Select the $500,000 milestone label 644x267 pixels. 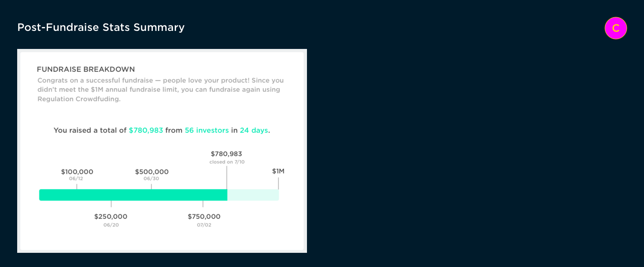tap(152, 172)
